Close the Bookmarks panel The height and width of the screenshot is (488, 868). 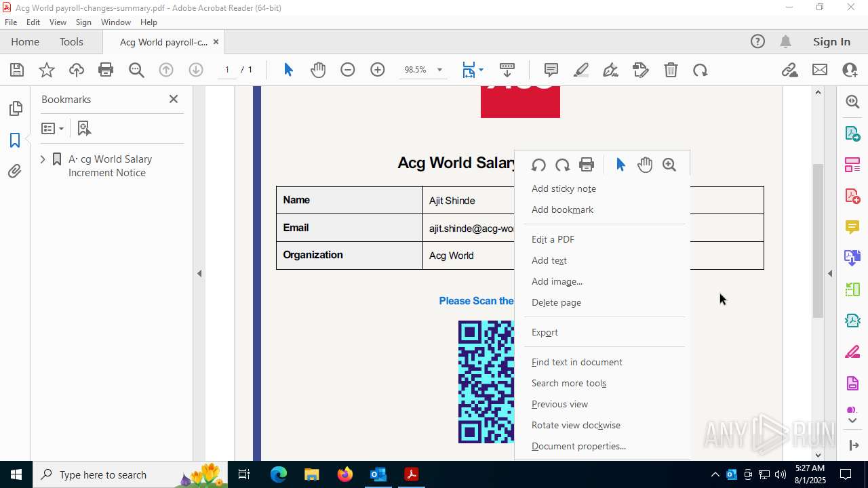click(x=174, y=99)
